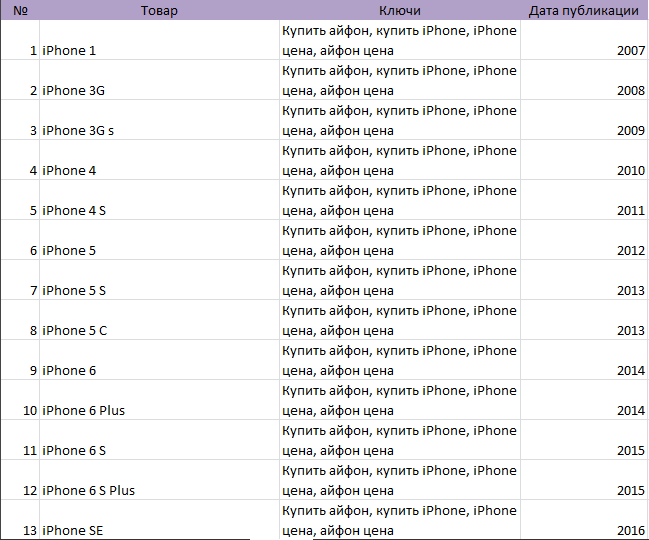Click the cell 'iPhone 5 C'
The width and height of the screenshot is (649, 540).
[159, 320]
